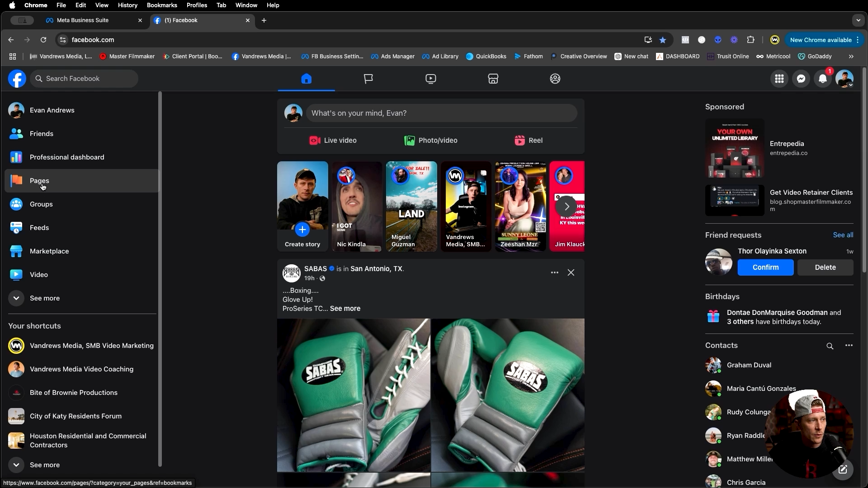Open the SABAS post options menu
868x488 pixels.
coord(555,273)
